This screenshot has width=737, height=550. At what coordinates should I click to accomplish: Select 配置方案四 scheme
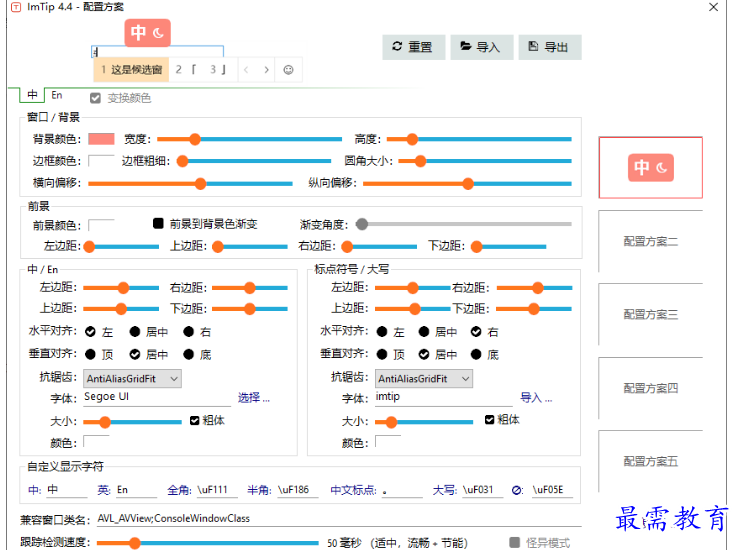(x=651, y=388)
